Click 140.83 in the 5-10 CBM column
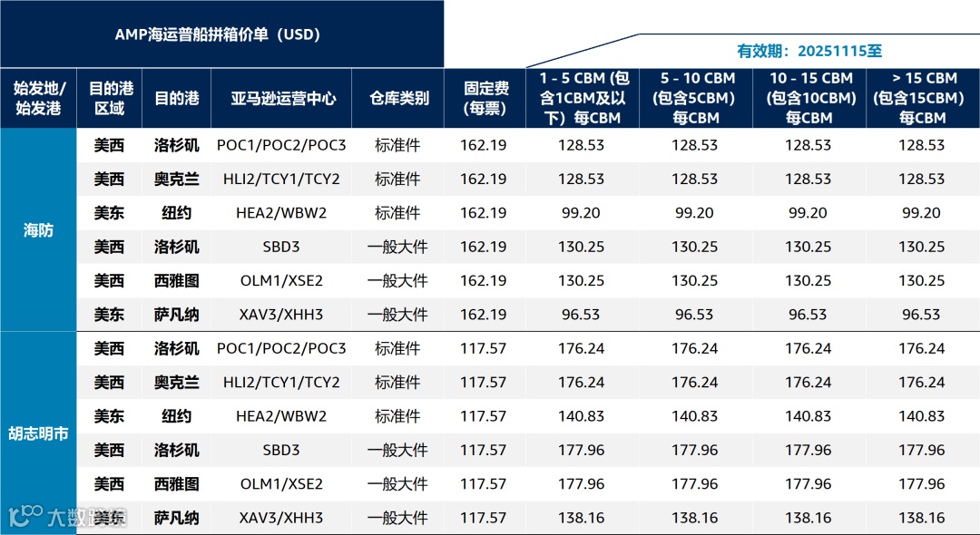The image size is (980, 535). [x=694, y=416]
